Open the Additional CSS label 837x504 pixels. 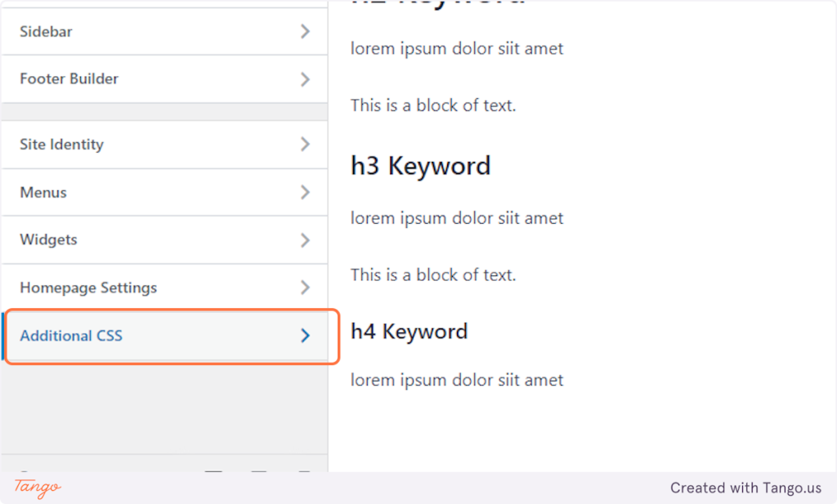click(x=71, y=336)
